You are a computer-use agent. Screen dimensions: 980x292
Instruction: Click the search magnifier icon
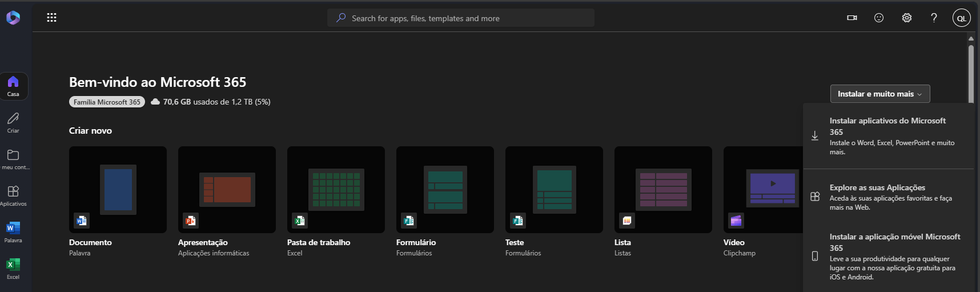click(x=341, y=18)
